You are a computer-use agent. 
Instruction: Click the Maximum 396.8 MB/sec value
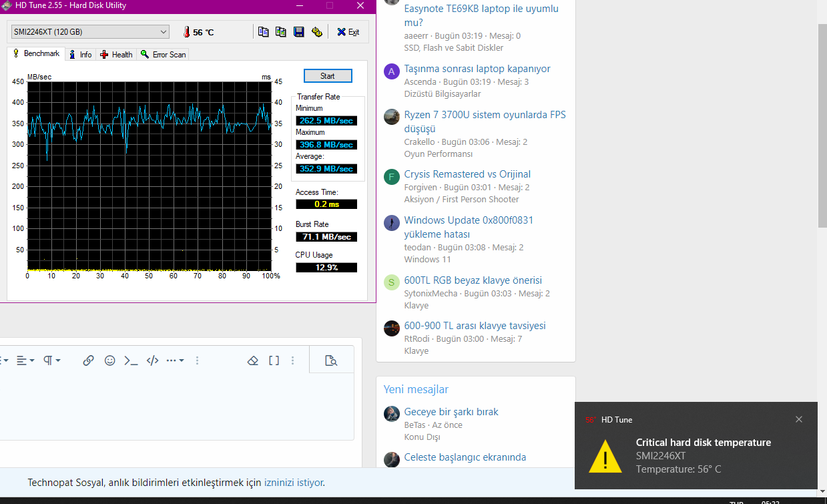326,145
